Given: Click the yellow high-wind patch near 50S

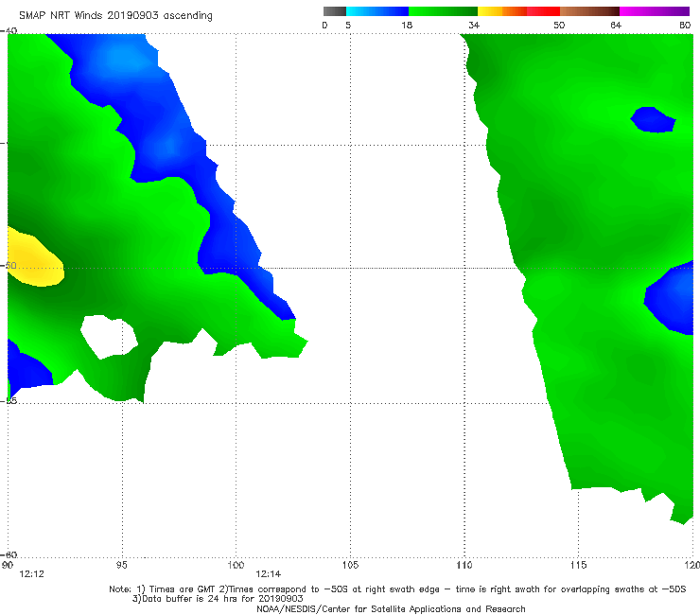Looking at the screenshot, I should click(33, 258).
